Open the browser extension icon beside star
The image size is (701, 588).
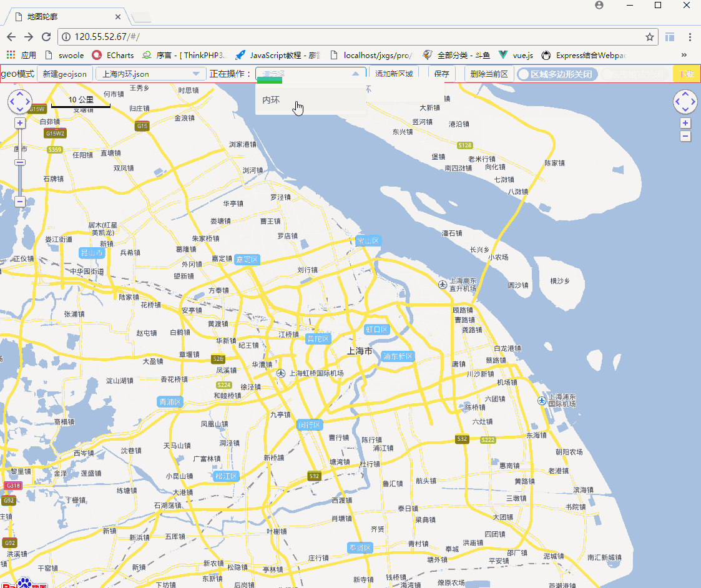click(670, 37)
